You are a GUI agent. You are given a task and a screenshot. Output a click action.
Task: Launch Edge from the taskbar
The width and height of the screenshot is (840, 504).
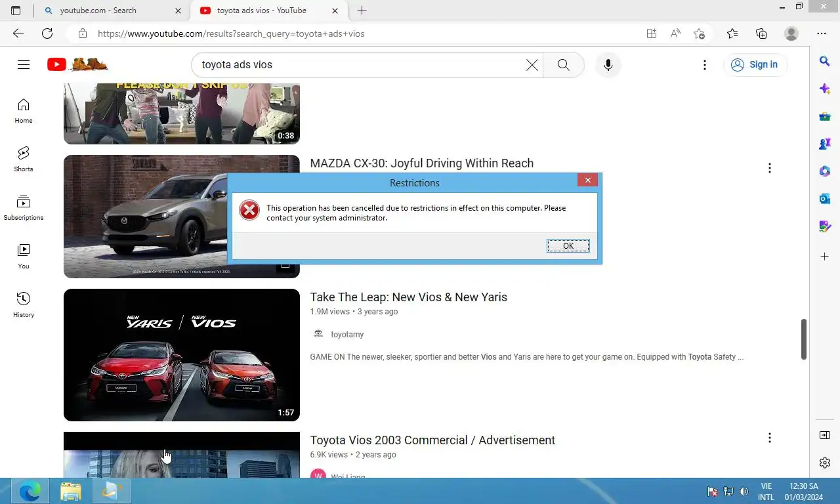tap(30, 491)
